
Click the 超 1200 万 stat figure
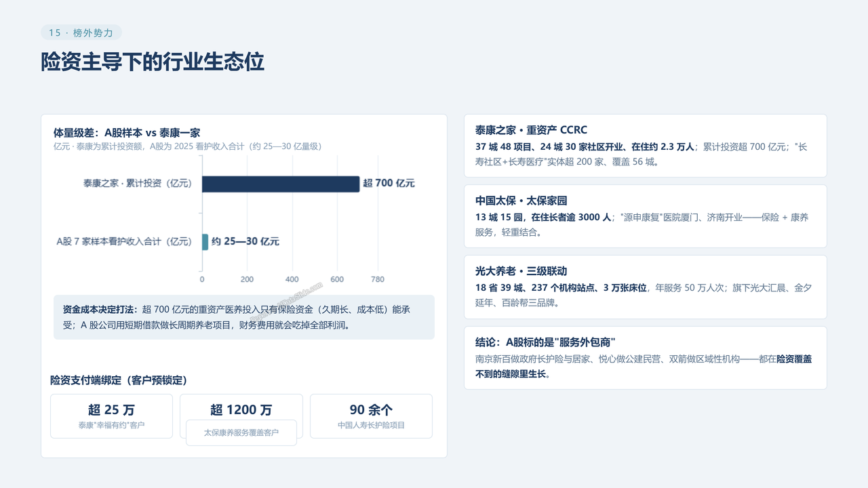tap(241, 409)
